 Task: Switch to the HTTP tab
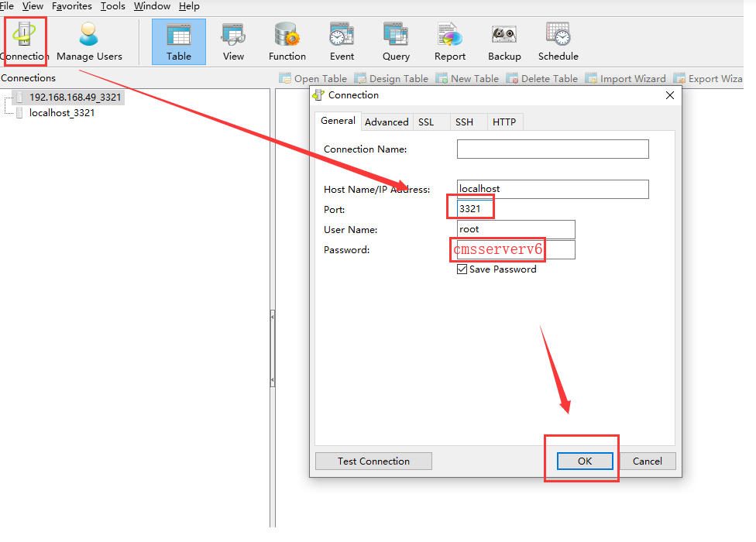pyautogui.click(x=504, y=122)
